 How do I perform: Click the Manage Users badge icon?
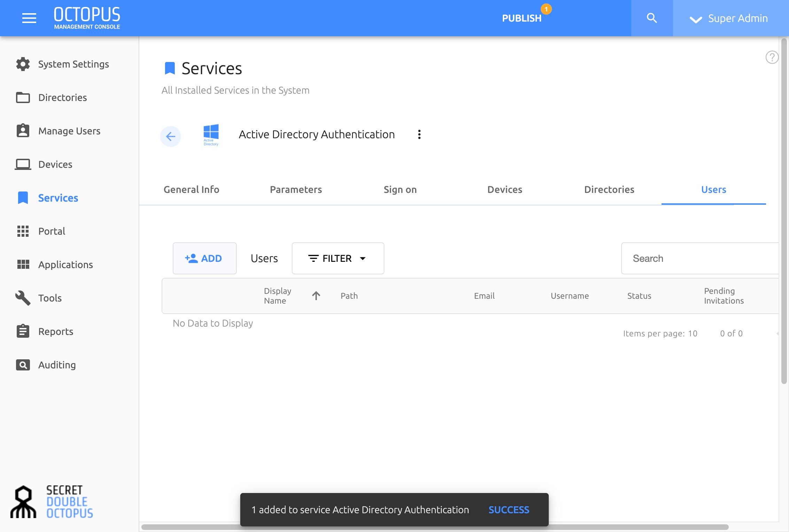(23, 131)
